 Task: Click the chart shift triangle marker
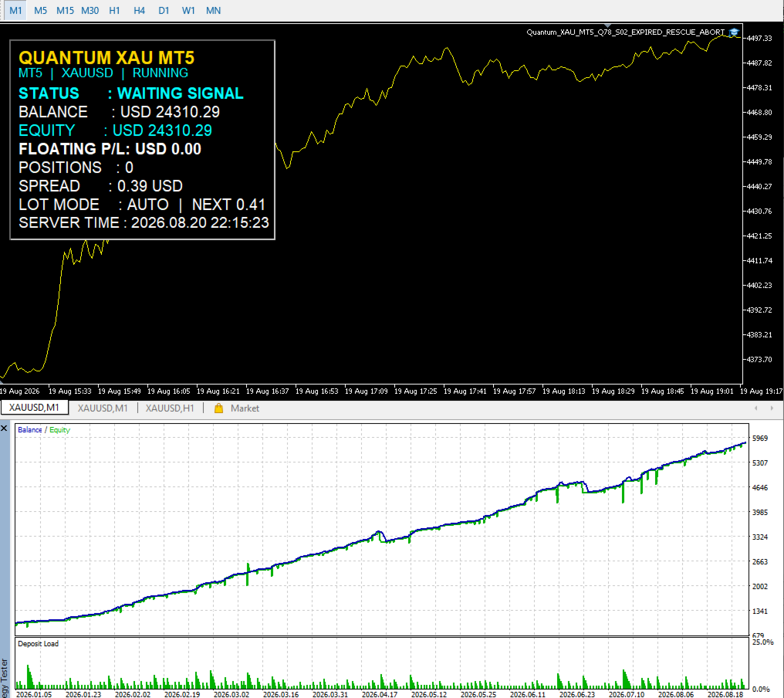(x=608, y=25)
